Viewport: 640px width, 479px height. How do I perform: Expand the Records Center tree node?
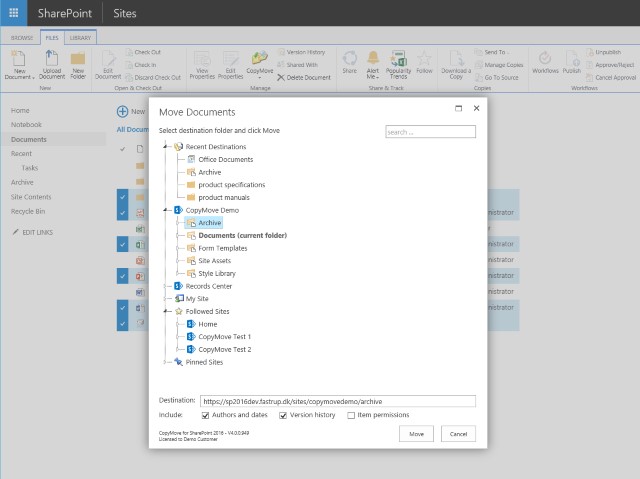tap(165, 286)
